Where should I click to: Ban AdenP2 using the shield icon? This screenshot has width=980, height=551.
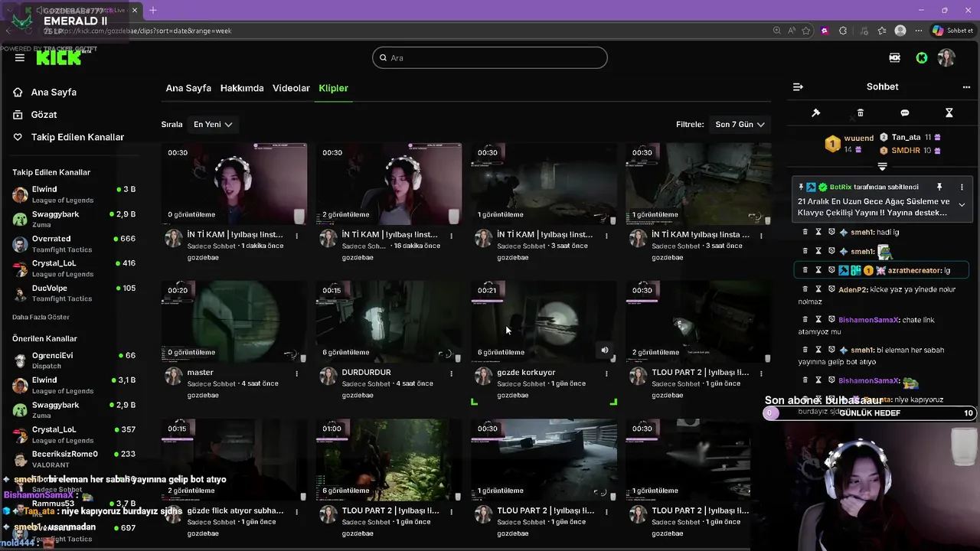pos(831,289)
